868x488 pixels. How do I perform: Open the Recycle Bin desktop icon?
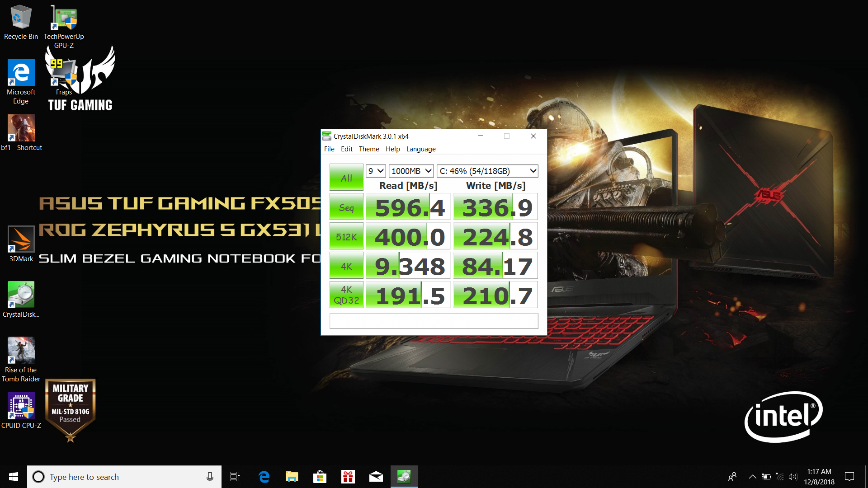click(21, 22)
